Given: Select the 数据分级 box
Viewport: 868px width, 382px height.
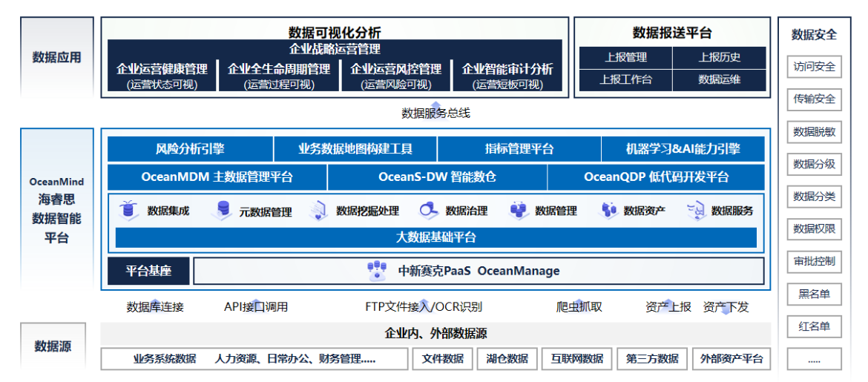Looking at the screenshot, I should 814,164.
